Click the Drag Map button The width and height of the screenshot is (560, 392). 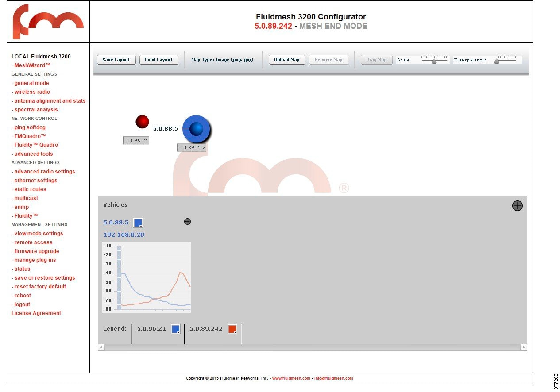click(377, 60)
